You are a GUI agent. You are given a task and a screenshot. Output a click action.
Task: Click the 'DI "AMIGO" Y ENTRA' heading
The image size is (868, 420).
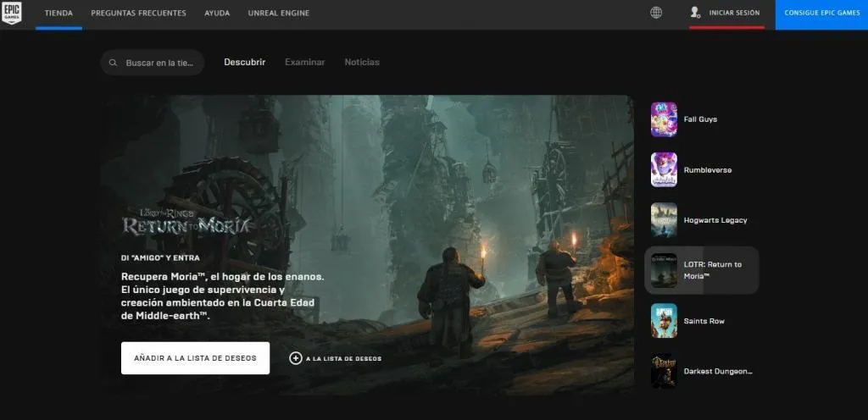tap(160, 258)
